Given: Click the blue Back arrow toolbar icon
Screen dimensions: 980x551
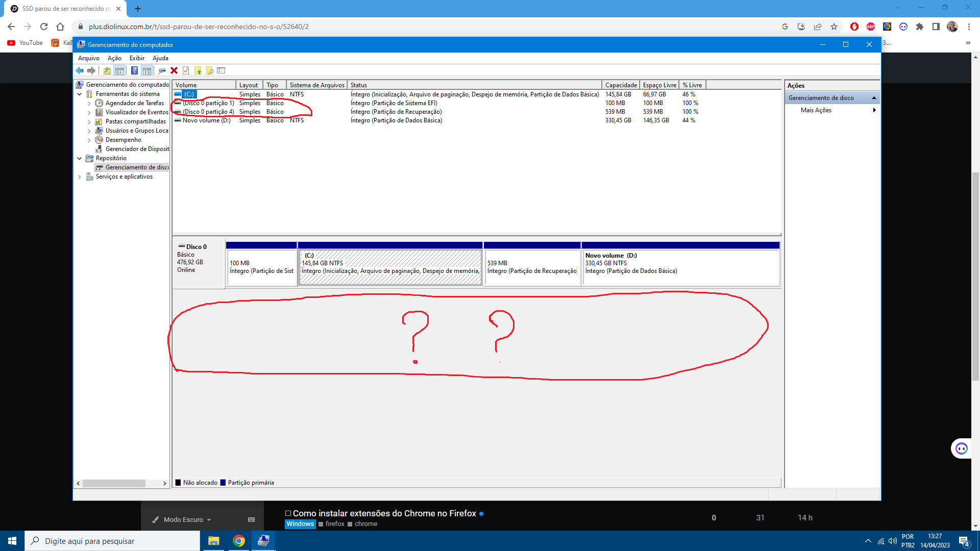Looking at the screenshot, I should [x=80, y=70].
